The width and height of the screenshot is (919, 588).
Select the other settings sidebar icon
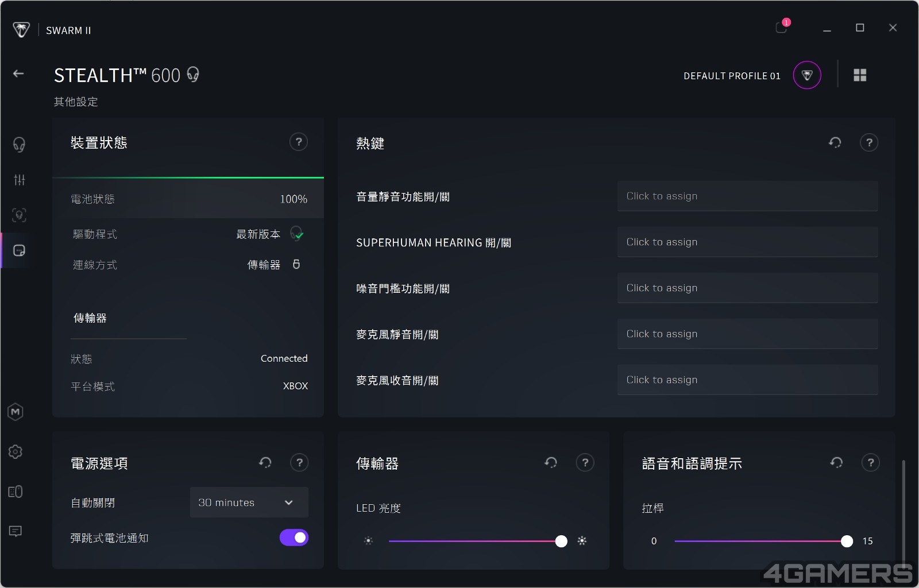click(x=19, y=250)
